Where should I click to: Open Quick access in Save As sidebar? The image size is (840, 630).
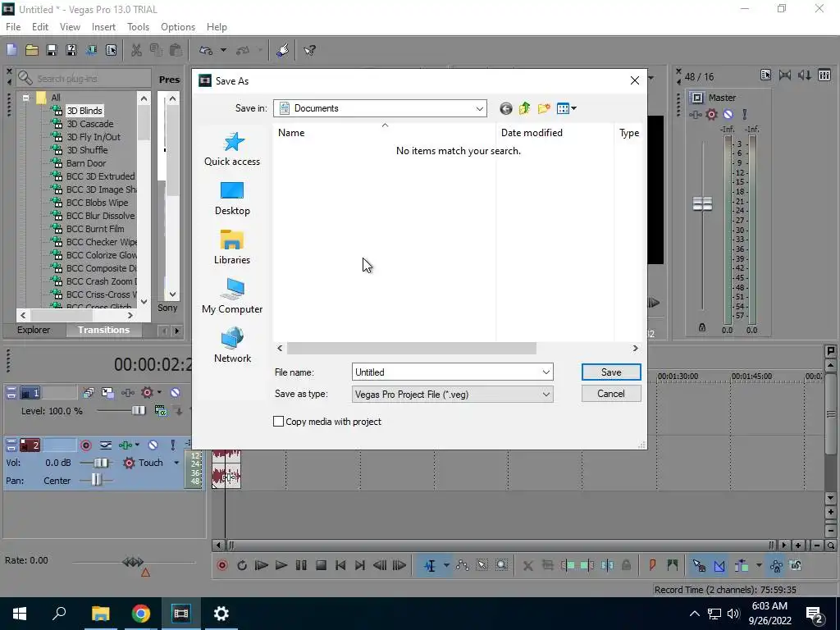tap(232, 149)
